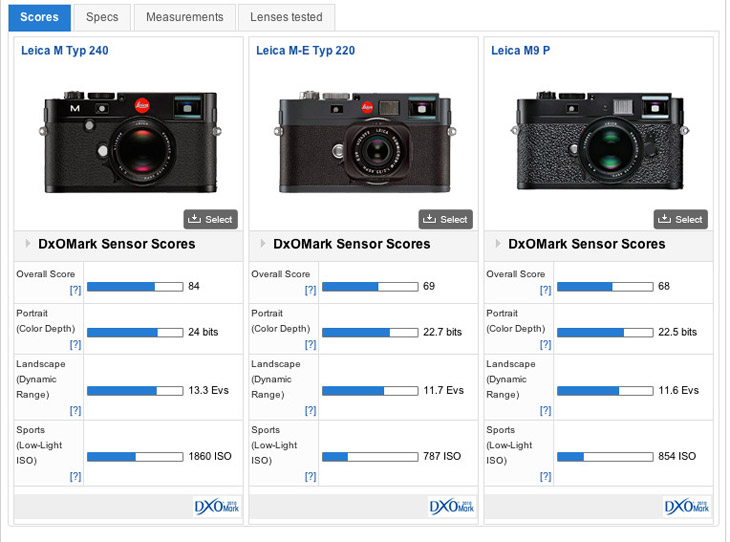Open Sports help for Leica M Typ 240

pos(75,477)
